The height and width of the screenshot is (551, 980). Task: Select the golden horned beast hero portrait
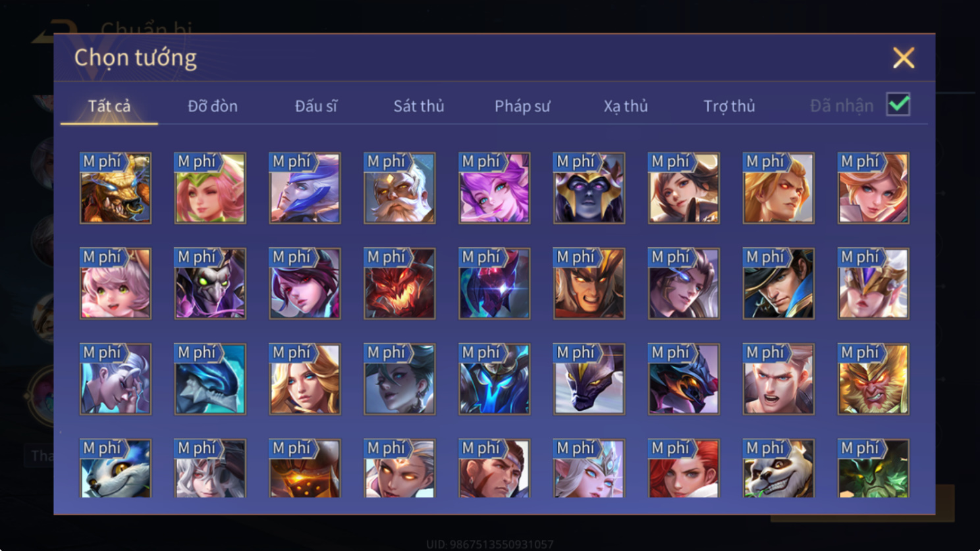pos(115,188)
